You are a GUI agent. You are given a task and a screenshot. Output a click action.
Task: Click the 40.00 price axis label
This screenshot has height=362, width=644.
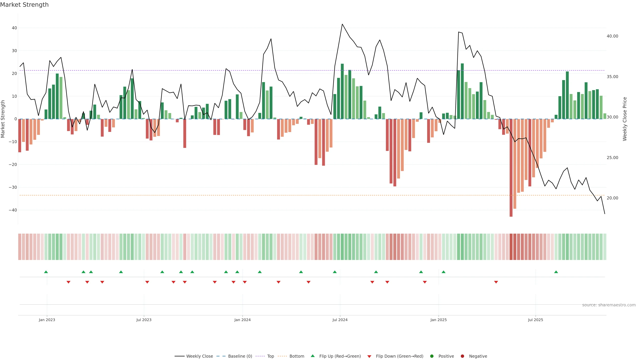tap(612, 36)
